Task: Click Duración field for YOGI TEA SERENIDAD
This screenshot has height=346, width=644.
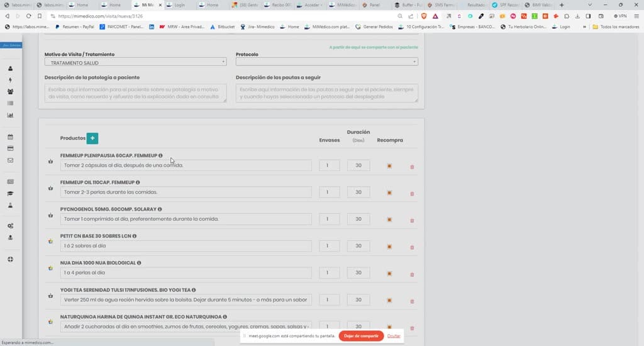Action: point(358,299)
